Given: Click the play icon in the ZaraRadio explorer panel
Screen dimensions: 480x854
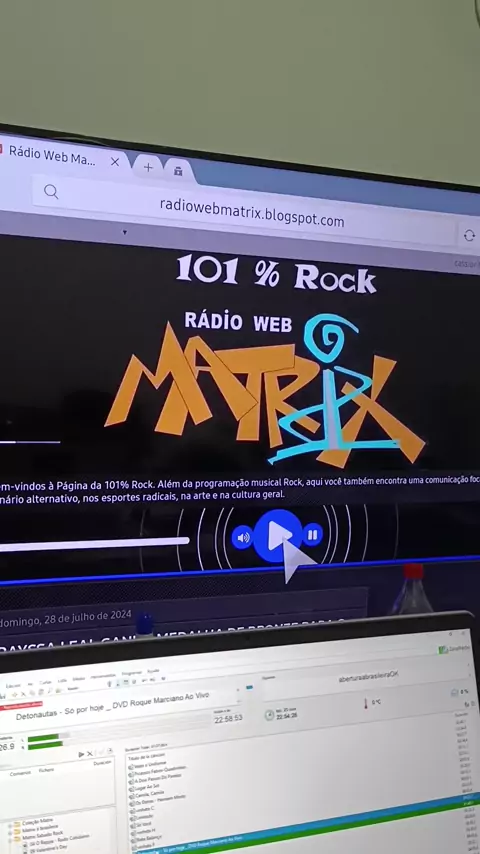Looking at the screenshot, I should click(x=81, y=754).
